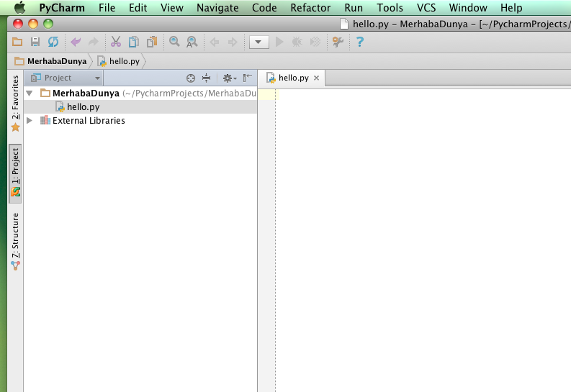Click the Collapse All icon in Project panel

tap(206, 78)
